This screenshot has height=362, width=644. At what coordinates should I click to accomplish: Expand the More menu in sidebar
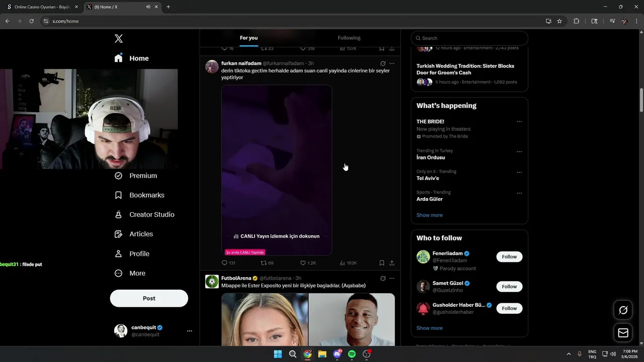130,274
